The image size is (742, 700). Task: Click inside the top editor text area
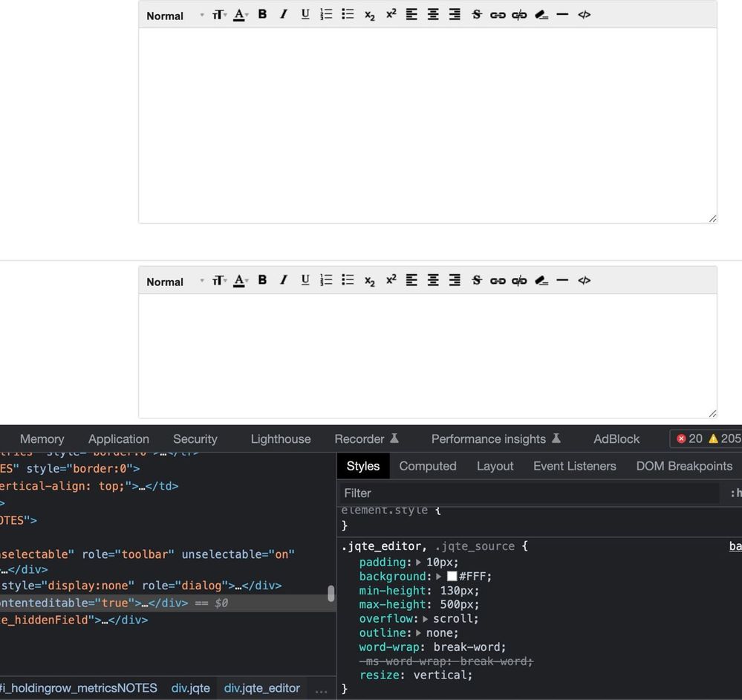click(x=428, y=126)
